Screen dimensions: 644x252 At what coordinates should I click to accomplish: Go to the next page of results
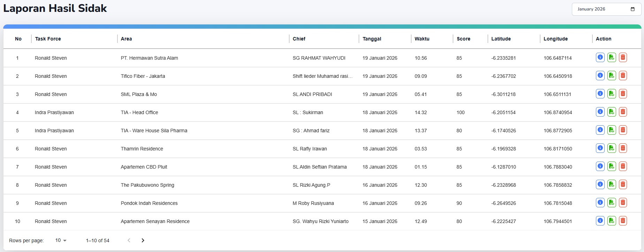143,240
